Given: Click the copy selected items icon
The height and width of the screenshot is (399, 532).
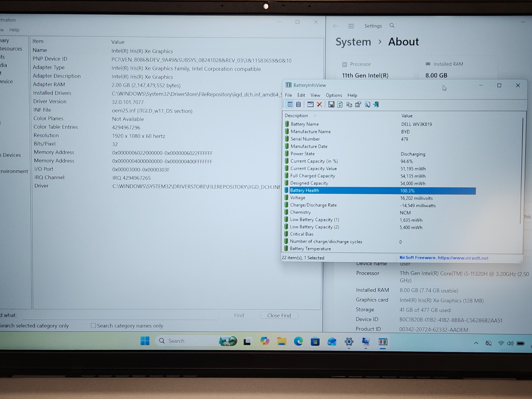Looking at the screenshot, I should [x=349, y=104].
